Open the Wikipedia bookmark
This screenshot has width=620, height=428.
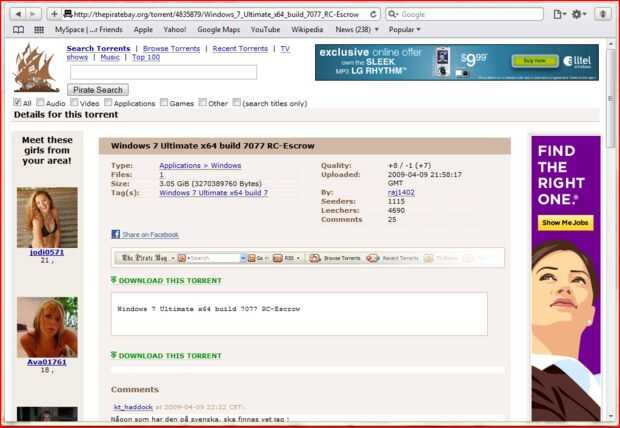(x=307, y=30)
